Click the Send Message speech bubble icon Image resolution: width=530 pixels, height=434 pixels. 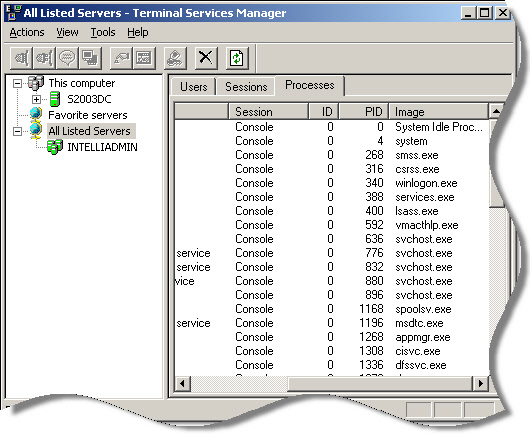67,58
